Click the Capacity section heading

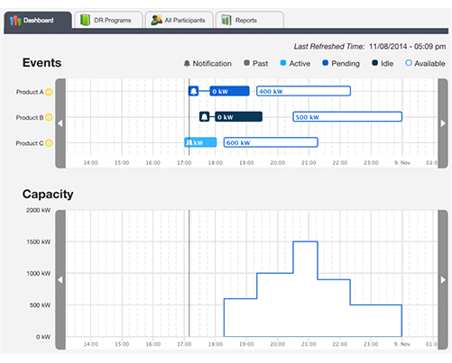point(48,194)
